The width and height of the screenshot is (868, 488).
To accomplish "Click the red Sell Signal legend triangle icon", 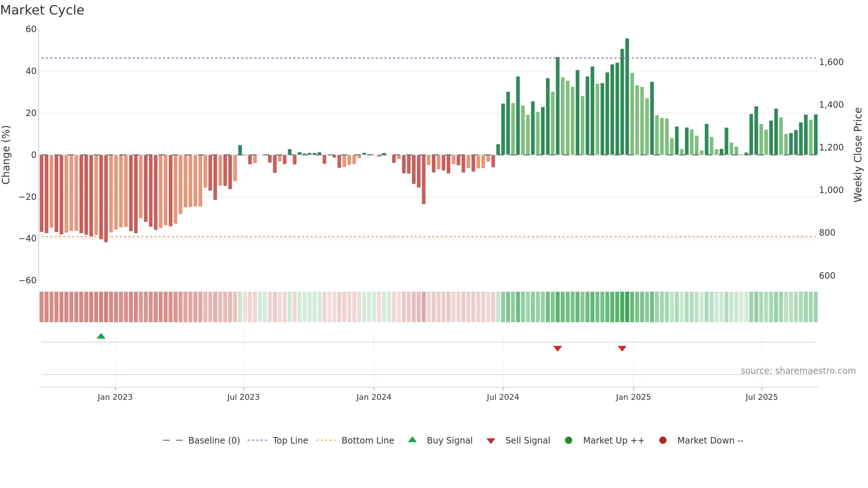I will click(491, 441).
